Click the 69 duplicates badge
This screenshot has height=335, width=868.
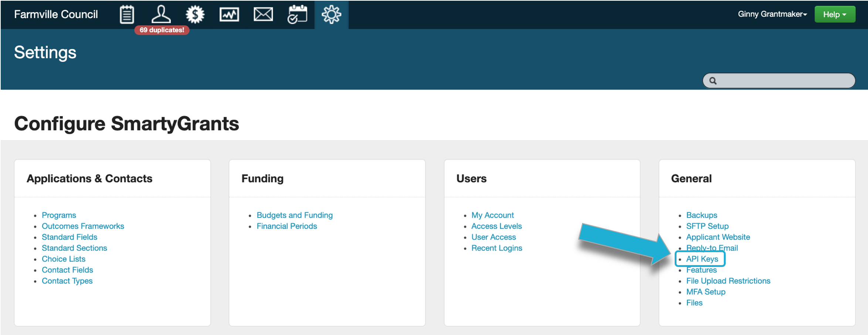pyautogui.click(x=162, y=30)
